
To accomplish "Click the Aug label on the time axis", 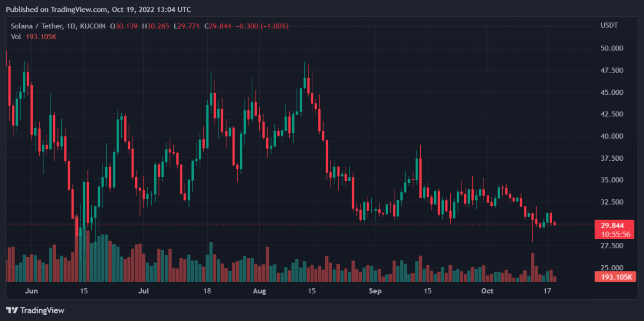I will tap(259, 291).
